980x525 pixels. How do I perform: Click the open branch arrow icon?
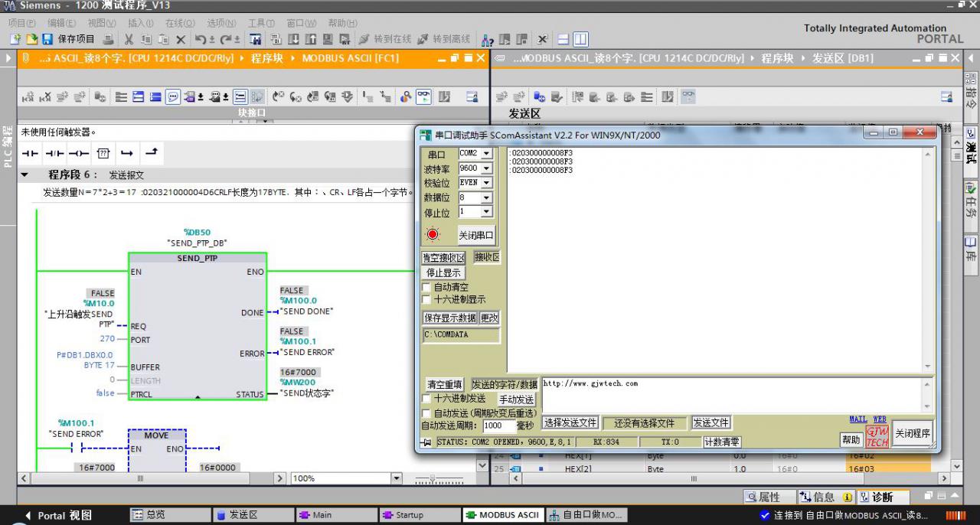tap(127, 153)
